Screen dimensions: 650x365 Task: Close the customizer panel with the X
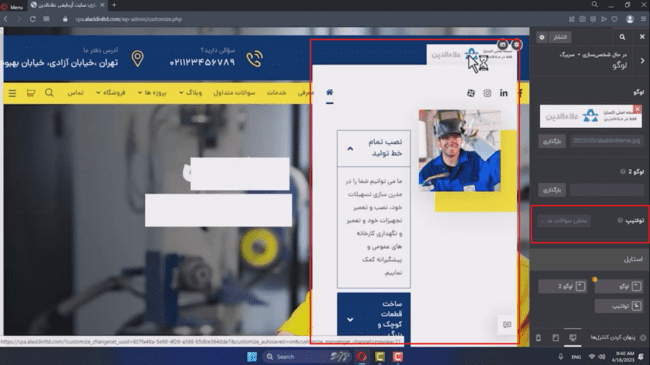[x=642, y=37]
